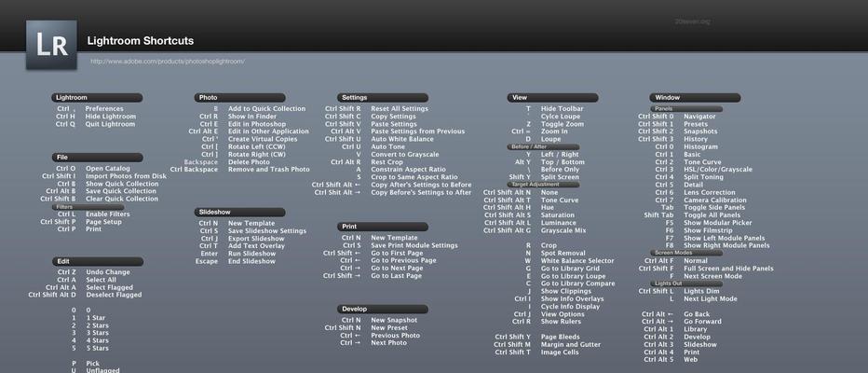
Task: Select "Save Slideshow Settings" row
Action: click(x=252, y=231)
